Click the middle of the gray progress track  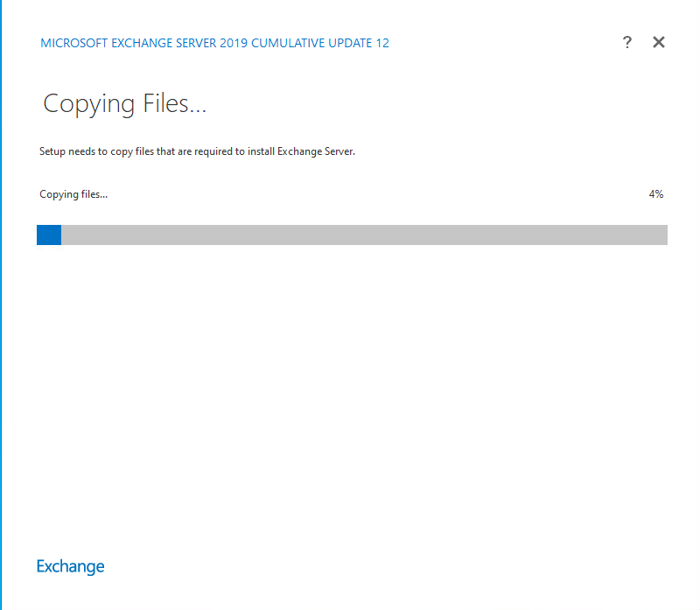coord(364,235)
